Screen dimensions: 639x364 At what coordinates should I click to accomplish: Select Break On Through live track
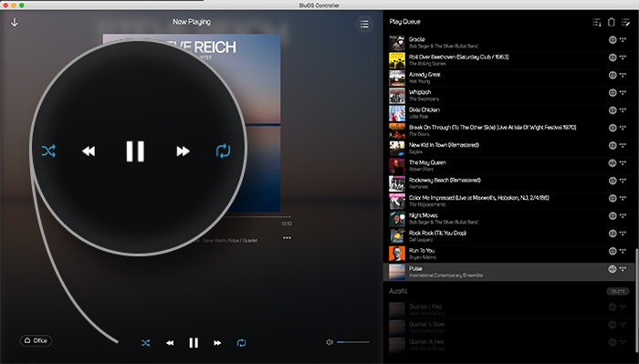tap(509, 130)
